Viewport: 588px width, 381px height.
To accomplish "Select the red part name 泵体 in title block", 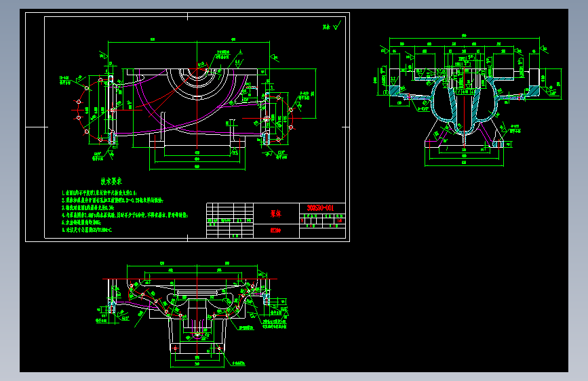I will pyautogui.click(x=276, y=214).
